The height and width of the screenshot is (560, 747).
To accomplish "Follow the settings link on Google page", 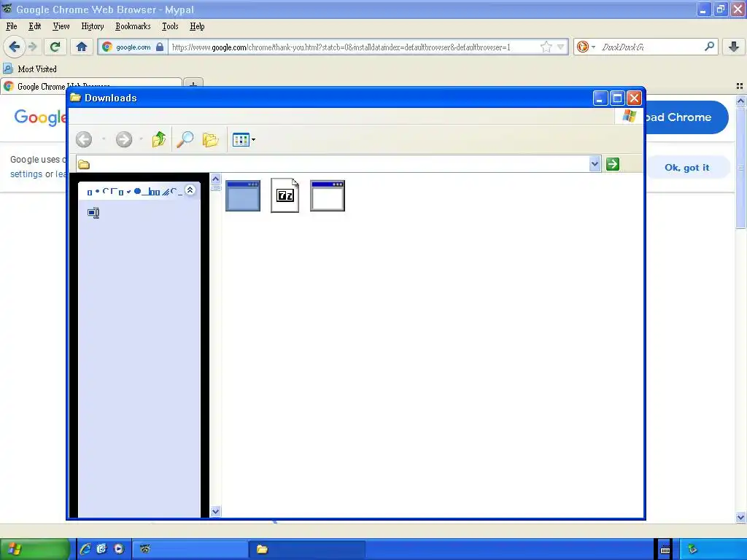I will pos(26,174).
